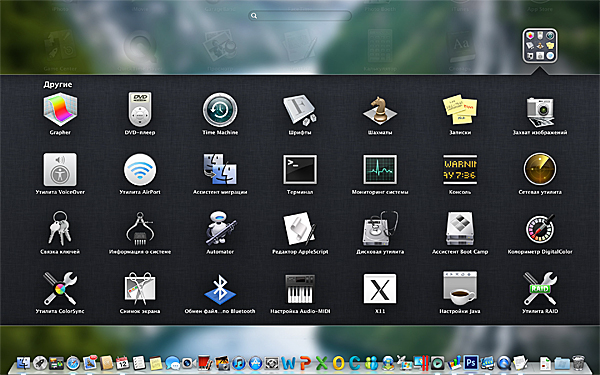
Task: Open Trash in the Dock
Action: [x=579, y=362]
